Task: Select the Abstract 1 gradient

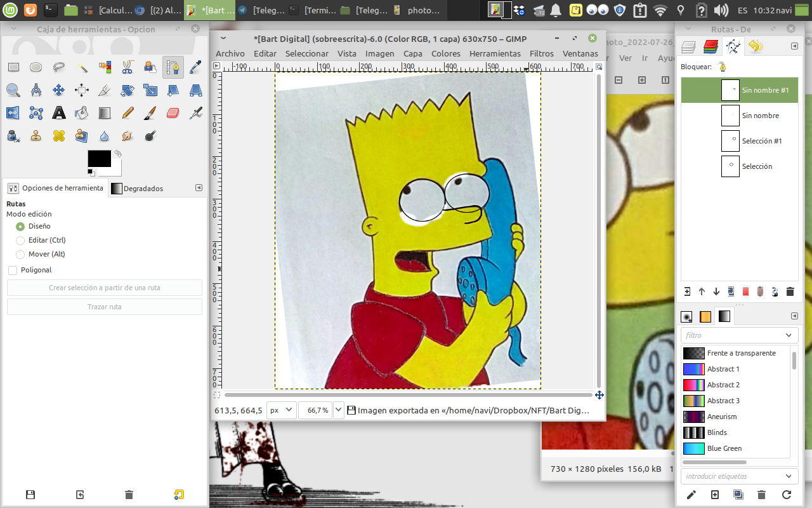Action: click(737, 369)
